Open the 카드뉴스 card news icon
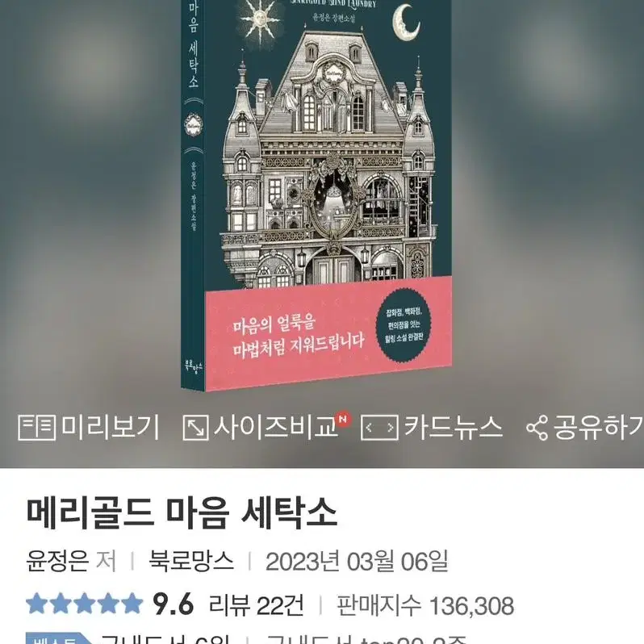 coord(379,428)
